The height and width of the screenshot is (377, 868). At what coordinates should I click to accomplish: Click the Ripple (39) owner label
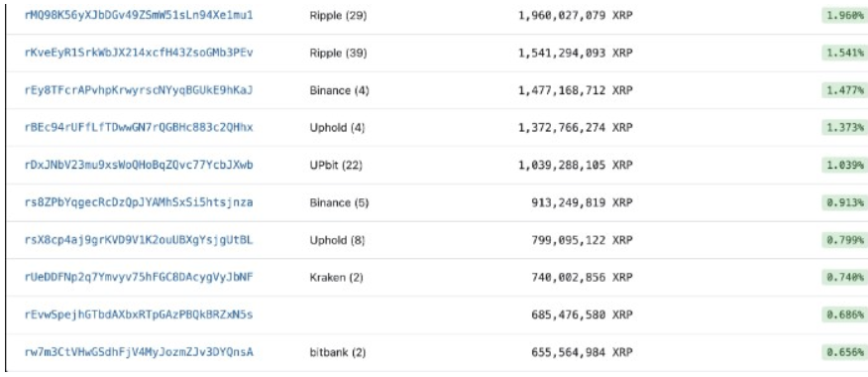click(x=338, y=54)
